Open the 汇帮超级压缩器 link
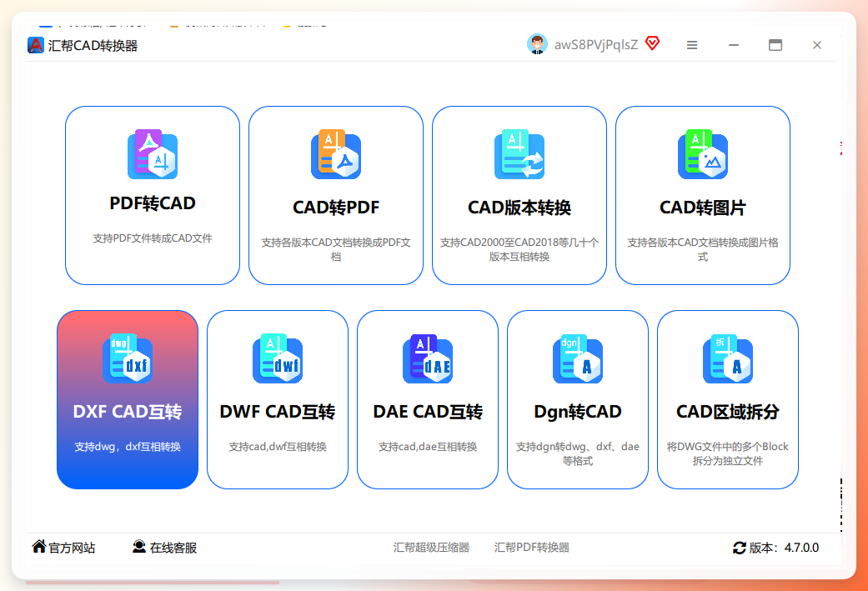868x591 pixels. pos(431,548)
